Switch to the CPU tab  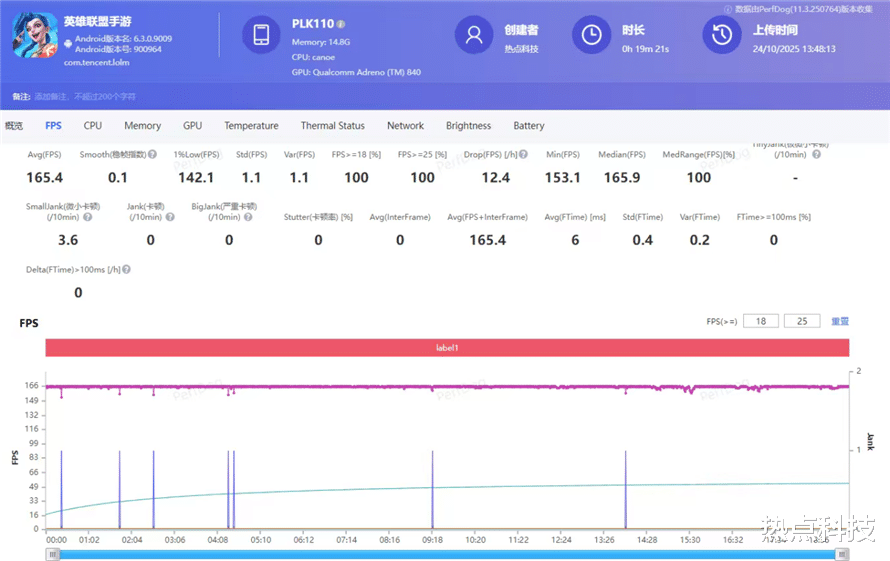pyautogui.click(x=92, y=126)
